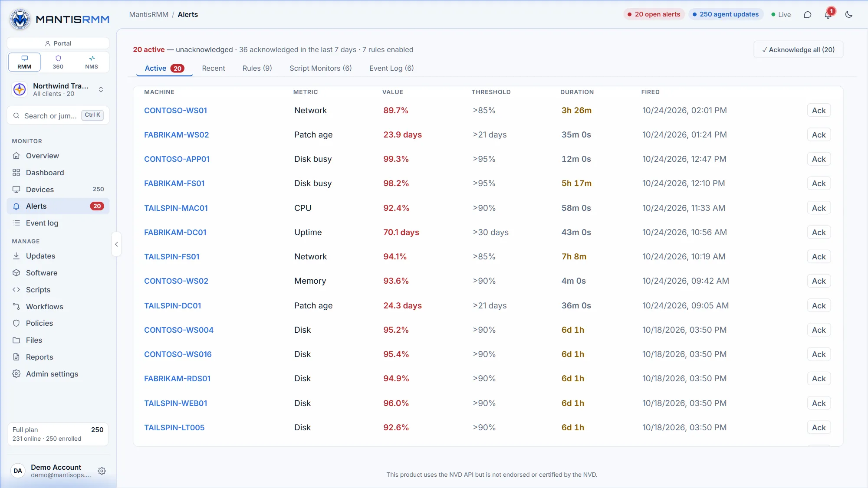Switch to the NMS module

(x=92, y=62)
